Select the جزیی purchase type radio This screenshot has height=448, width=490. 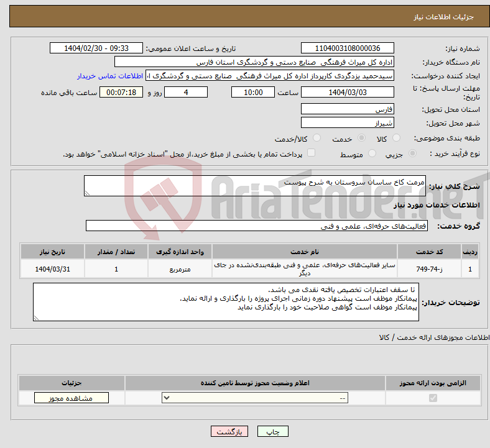click(x=412, y=153)
